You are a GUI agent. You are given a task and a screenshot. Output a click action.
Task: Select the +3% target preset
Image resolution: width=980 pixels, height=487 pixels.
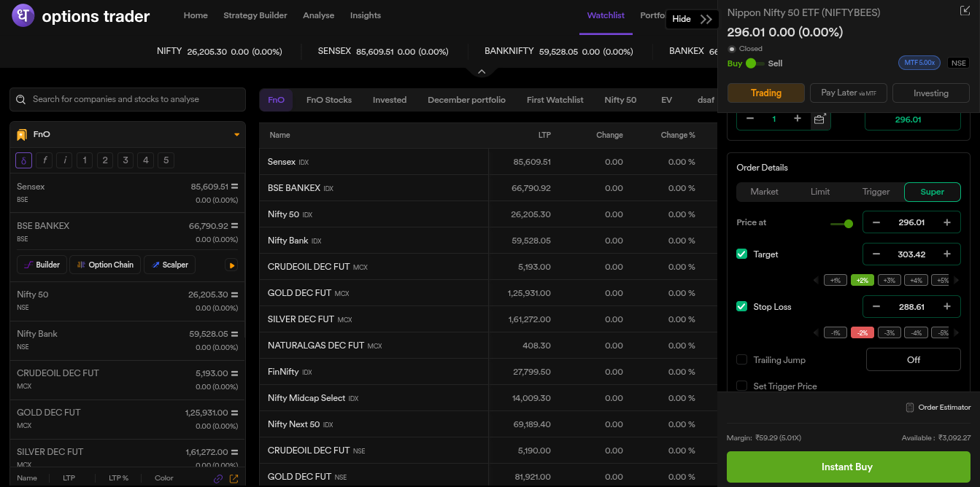click(x=889, y=280)
